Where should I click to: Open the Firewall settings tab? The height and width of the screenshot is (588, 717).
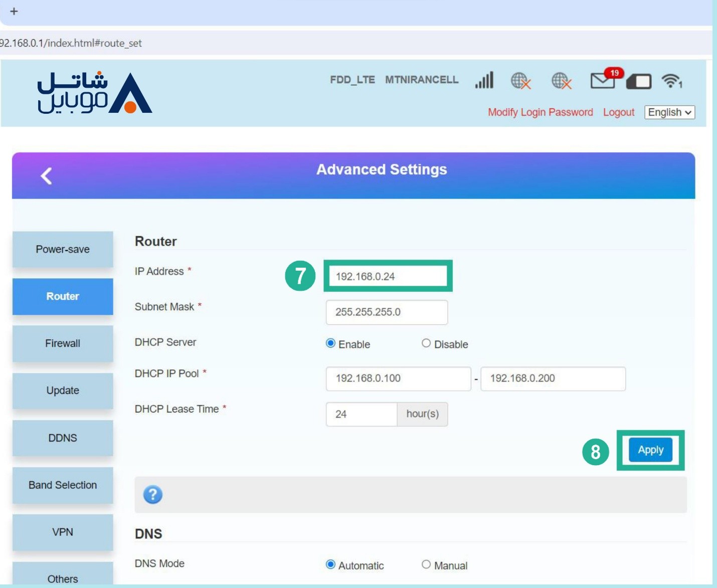point(63,343)
